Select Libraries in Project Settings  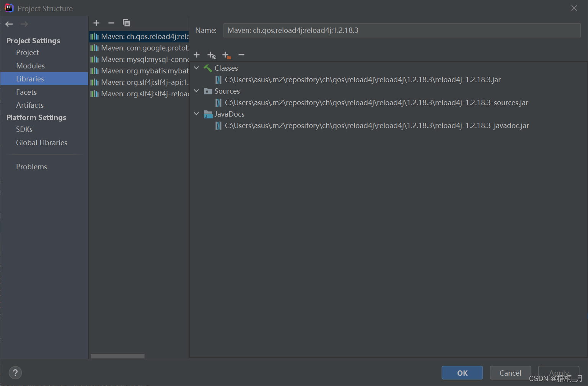click(44, 79)
